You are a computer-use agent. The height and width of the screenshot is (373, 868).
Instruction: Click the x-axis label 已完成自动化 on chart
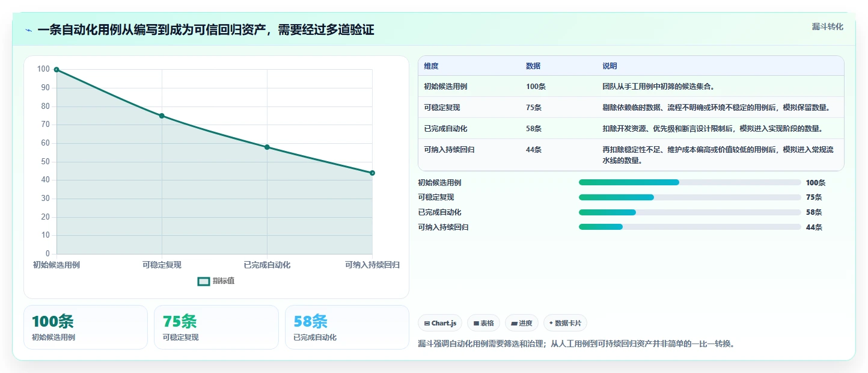pos(267,265)
